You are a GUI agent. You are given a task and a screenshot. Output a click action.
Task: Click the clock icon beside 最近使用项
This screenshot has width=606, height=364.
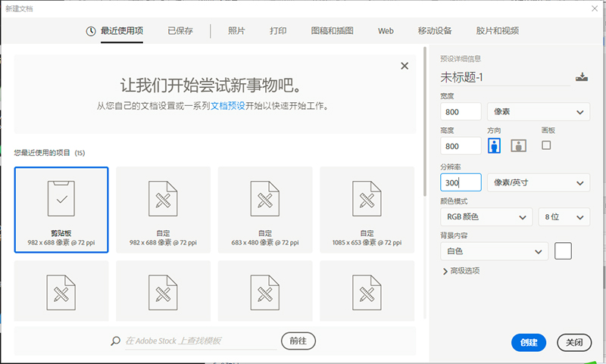pos(91,31)
